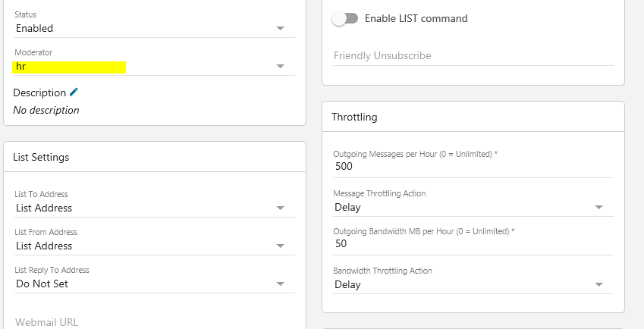Click the Bandwidth Throttling Action arrow icon

[x=598, y=284]
